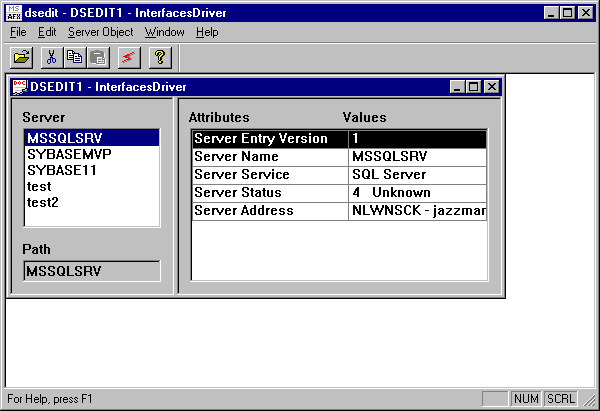Maximize the DSEDIT1 child window
Image resolution: width=600 pixels, height=411 pixels.
pos(473,87)
